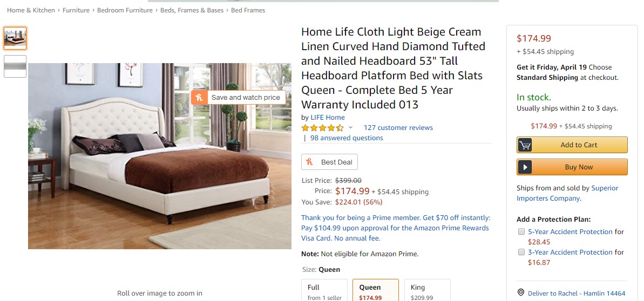Image resolution: width=644 pixels, height=301 pixels.
Task: Click the Honey icon in Best Deal badge
Action: point(310,162)
